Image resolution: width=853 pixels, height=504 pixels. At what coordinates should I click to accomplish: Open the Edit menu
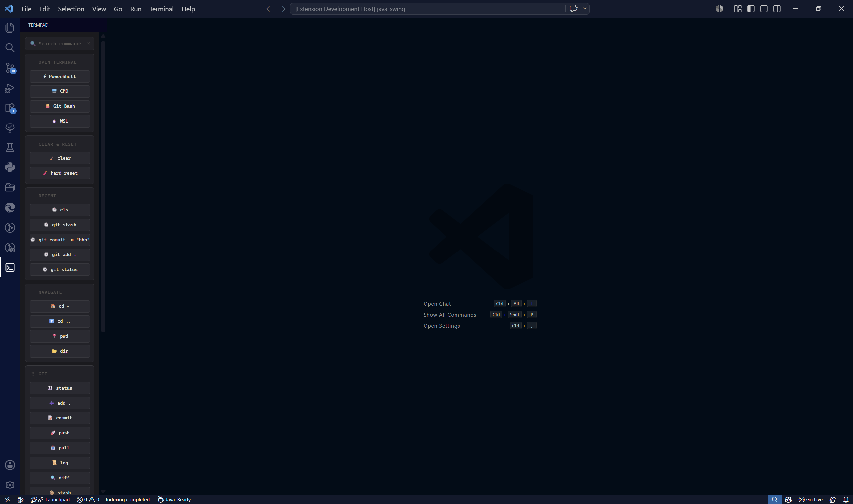point(45,9)
